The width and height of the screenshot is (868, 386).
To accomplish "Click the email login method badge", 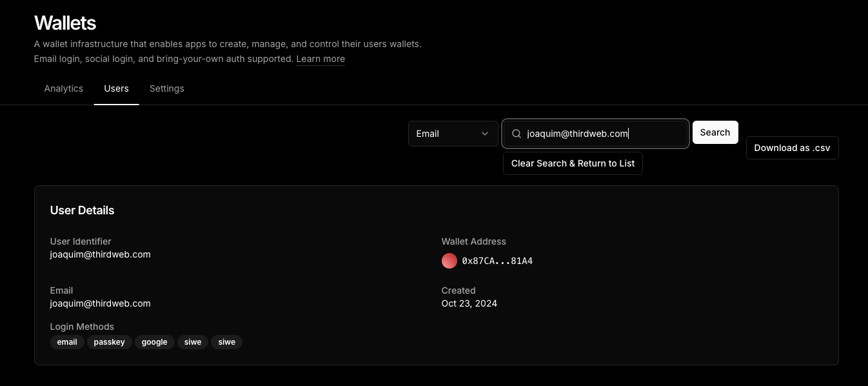I will click(67, 342).
